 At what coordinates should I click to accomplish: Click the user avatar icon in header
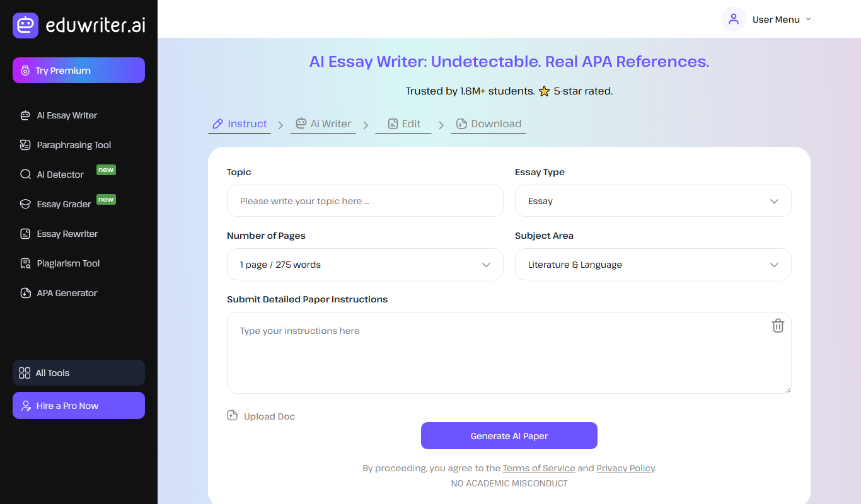[x=734, y=19]
